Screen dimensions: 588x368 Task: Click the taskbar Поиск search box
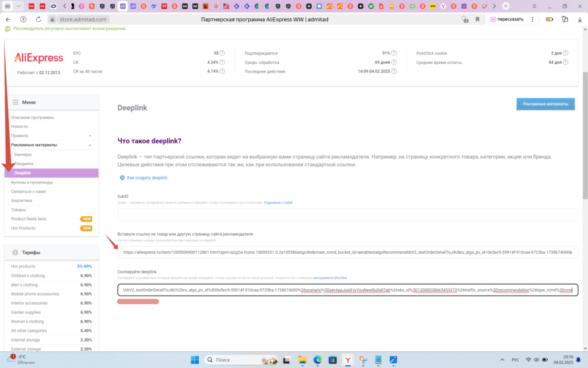(241, 360)
